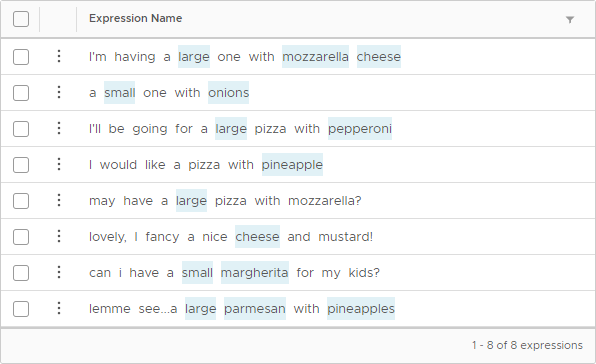This screenshot has width=596, height=364.
Task: Open actions menu for the 'lemme see' row
Action: pyautogui.click(x=59, y=308)
